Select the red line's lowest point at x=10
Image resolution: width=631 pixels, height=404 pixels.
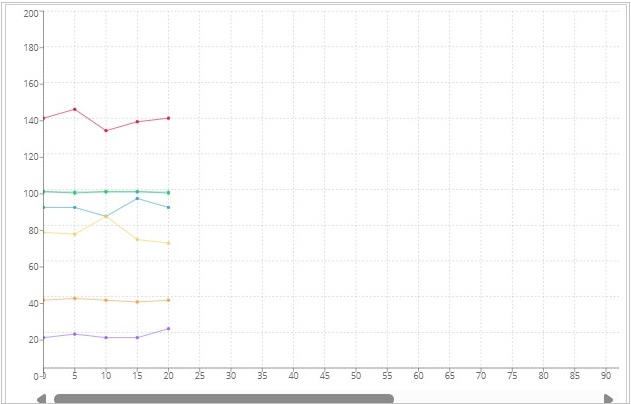pyautogui.click(x=106, y=130)
